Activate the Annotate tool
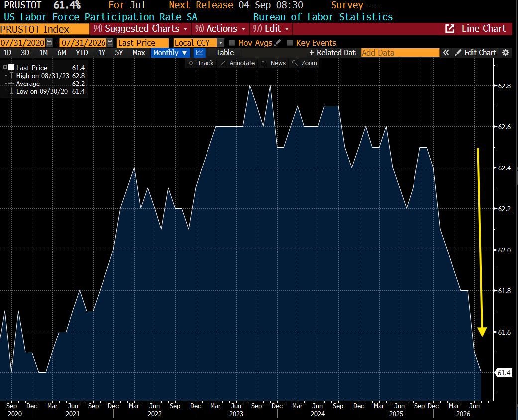This screenshot has height=420, width=518. point(238,63)
